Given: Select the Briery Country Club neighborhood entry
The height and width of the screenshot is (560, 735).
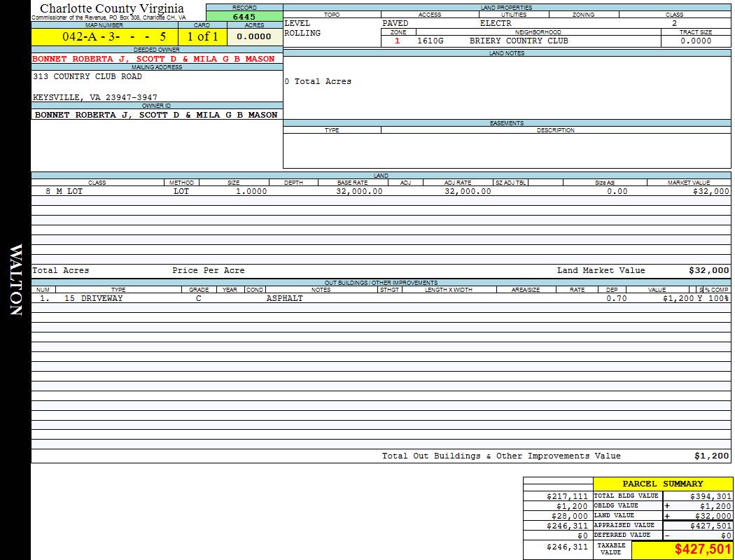Looking at the screenshot, I should click(519, 41).
